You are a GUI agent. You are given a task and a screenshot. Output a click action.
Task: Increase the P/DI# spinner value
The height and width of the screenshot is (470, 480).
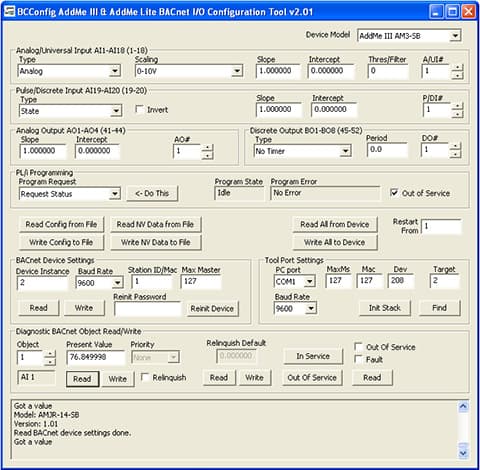click(x=458, y=106)
